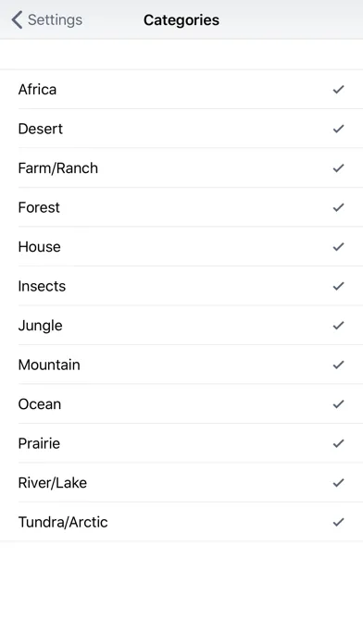
Task: Tap the Categories title header
Action: [181, 19]
